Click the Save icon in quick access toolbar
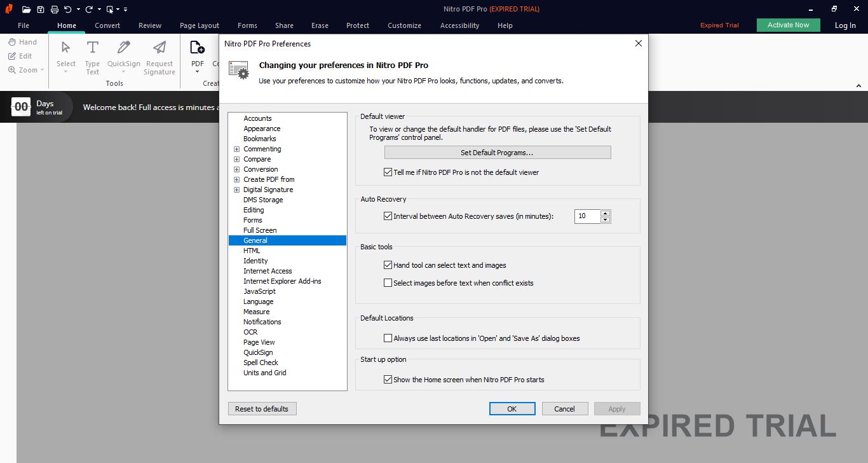The image size is (868, 463). point(41,9)
